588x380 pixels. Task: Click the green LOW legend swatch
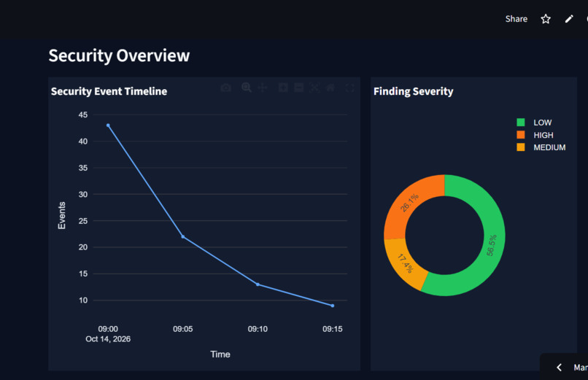point(520,123)
